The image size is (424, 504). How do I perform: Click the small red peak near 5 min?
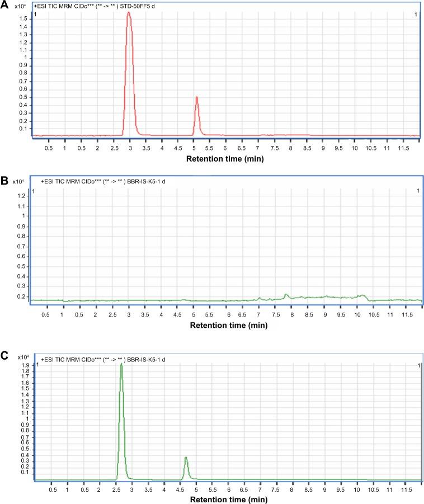pos(197,116)
